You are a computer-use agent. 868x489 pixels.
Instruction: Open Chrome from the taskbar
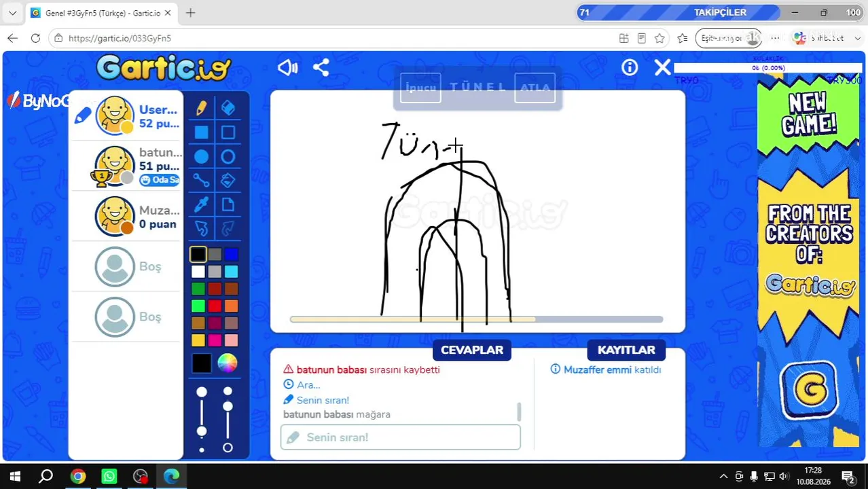click(x=77, y=476)
